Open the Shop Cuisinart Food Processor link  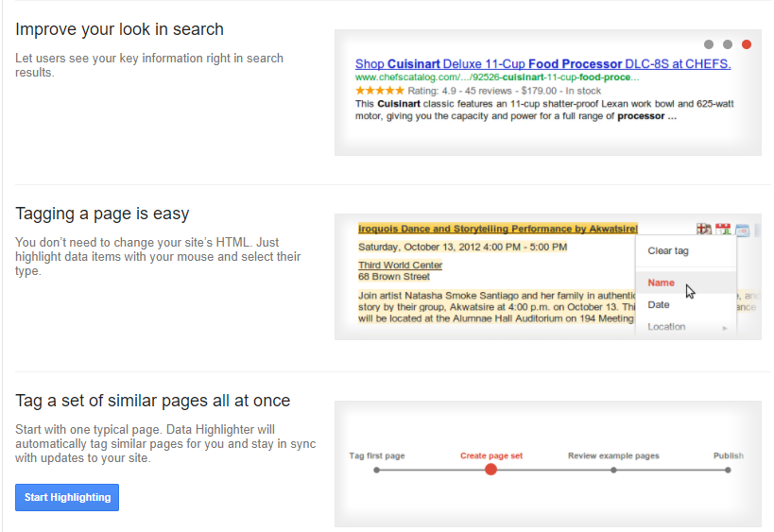[x=542, y=64]
